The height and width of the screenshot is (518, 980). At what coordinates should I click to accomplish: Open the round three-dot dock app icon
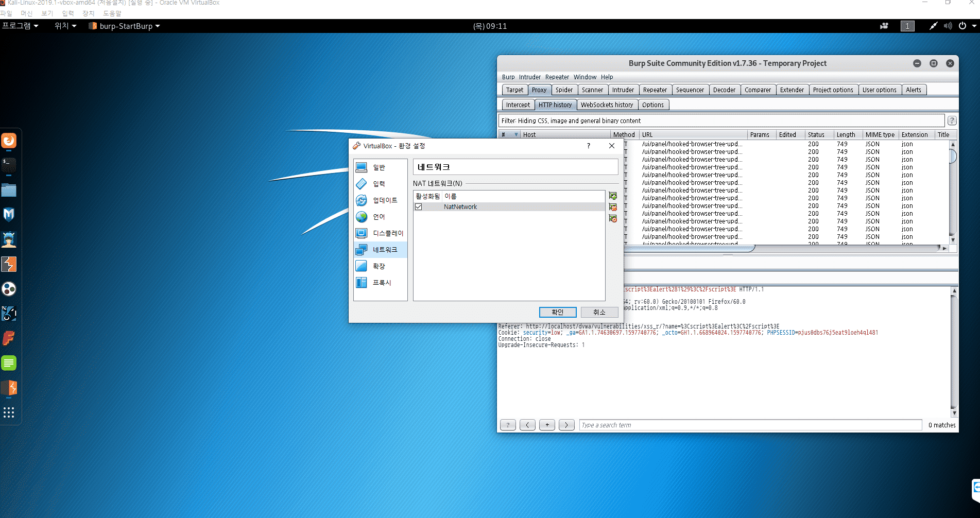[9, 289]
